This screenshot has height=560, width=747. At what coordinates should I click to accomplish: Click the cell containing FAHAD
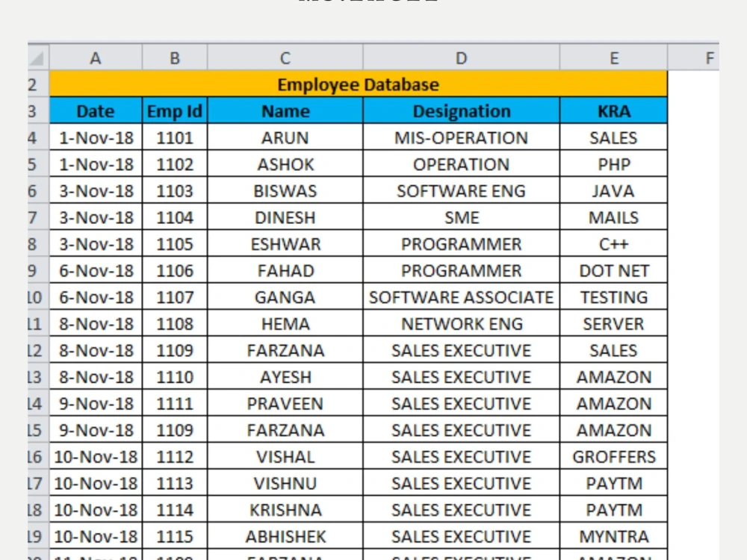click(x=285, y=270)
